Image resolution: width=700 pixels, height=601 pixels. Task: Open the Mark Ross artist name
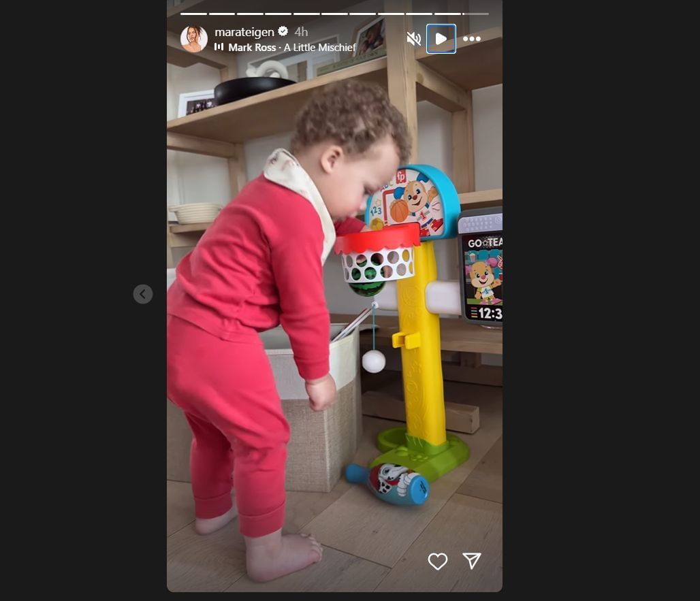tap(252, 48)
